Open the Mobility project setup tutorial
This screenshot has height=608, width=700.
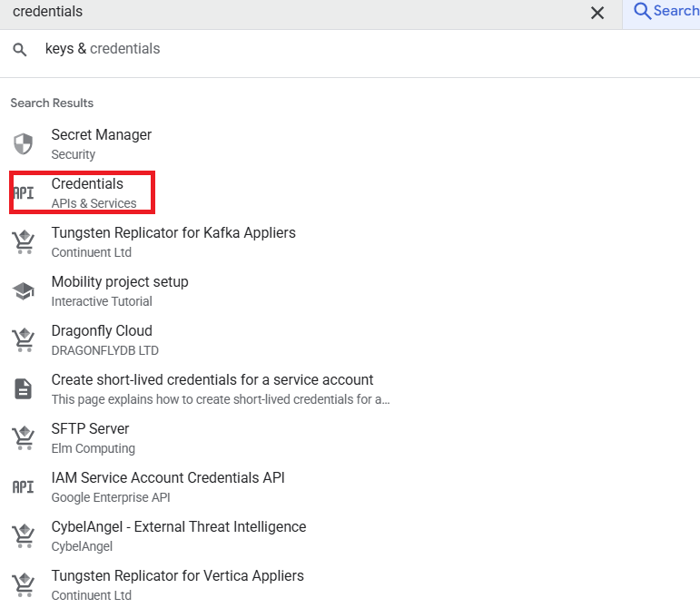click(x=120, y=282)
